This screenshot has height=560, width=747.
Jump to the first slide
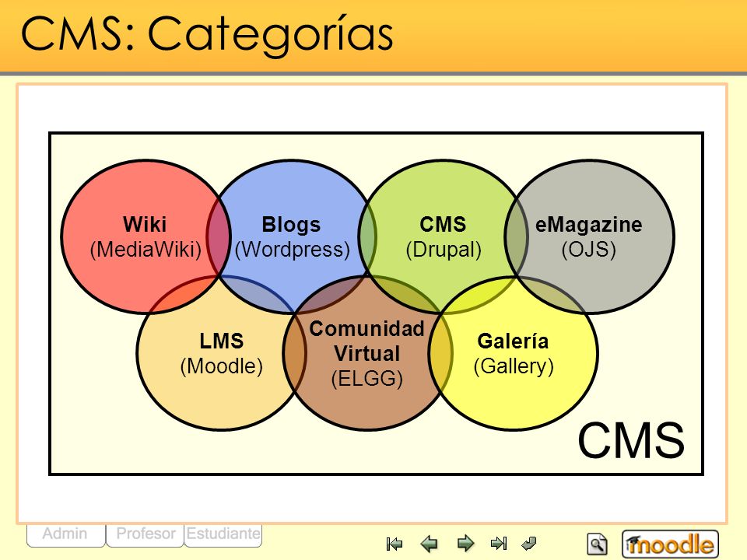pyautogui.click(x=395, y=544)
